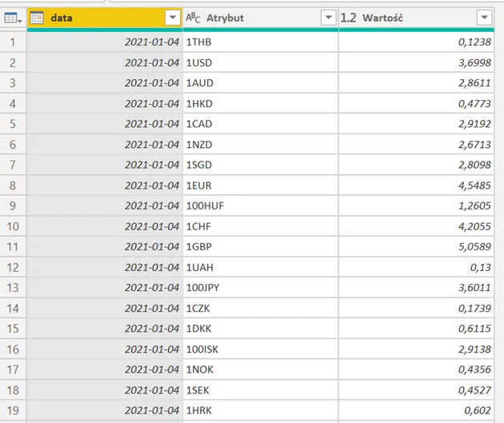Open the data column filter dropdown
This screenshot has height=423, width=504.
(x=172, y=18)
